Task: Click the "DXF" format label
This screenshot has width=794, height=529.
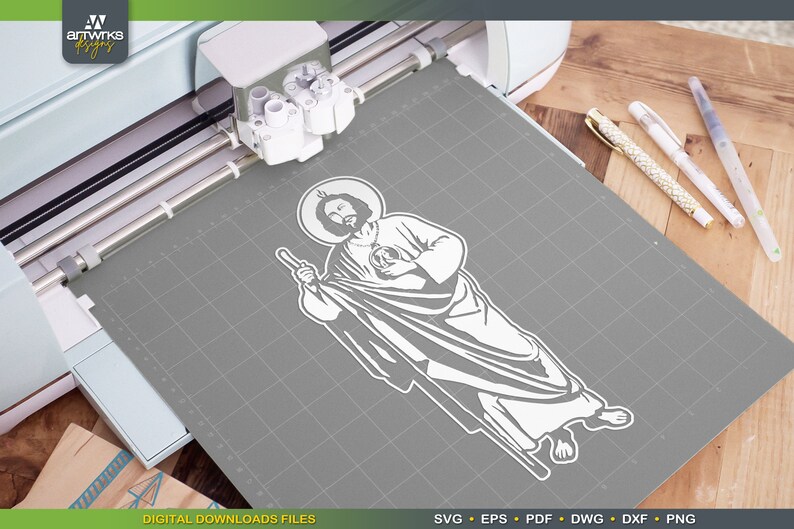Action: [x=635, y=519]
